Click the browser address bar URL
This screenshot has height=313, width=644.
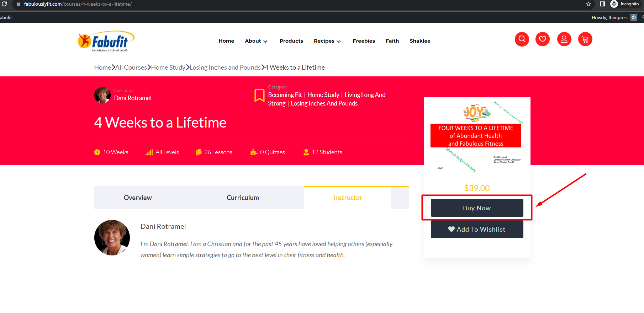pyautogui.click(x=78, y=4)
